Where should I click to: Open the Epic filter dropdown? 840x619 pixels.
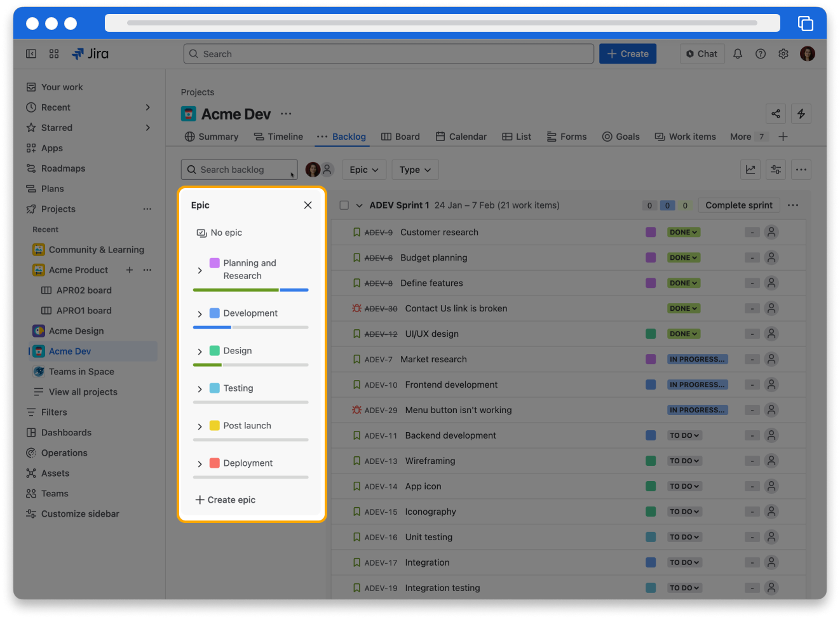364,170
